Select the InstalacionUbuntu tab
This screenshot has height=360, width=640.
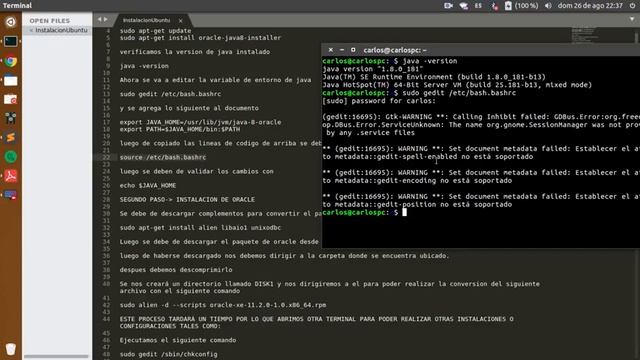[x=146, y=20]
